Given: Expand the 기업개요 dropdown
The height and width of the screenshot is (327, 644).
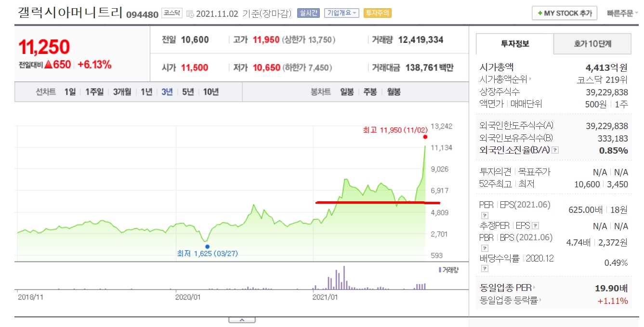Looking at the screenshot, I should [342, 13].
